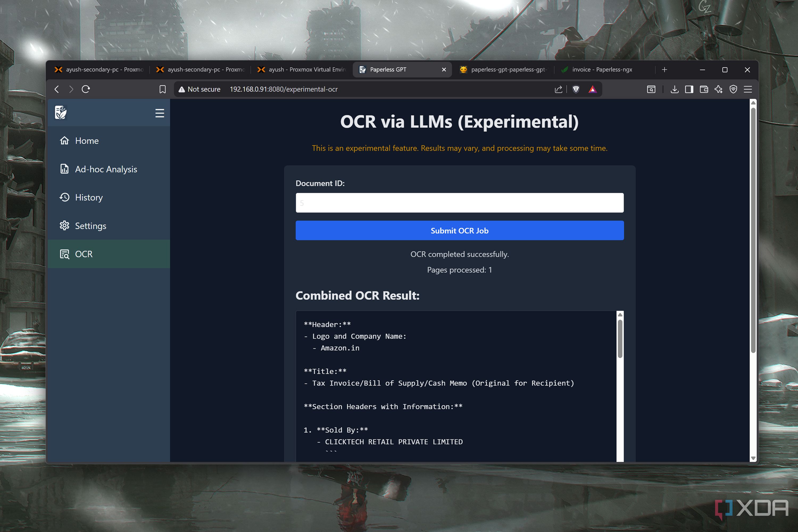Click the Document ID input field
The image size is (798, 532).
459,203
